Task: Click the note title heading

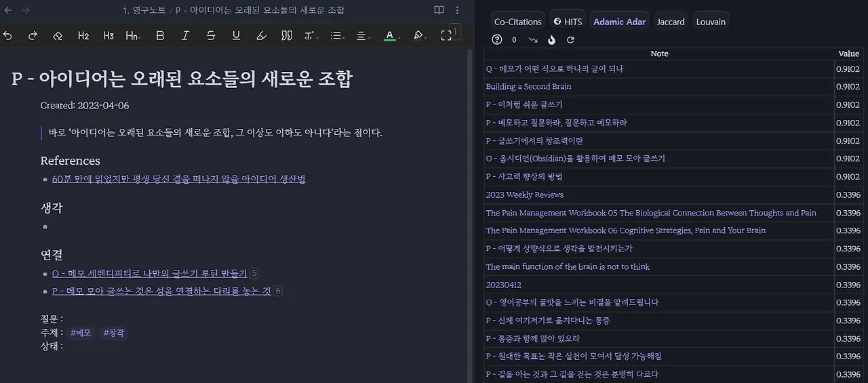Action: coord(182,79)
